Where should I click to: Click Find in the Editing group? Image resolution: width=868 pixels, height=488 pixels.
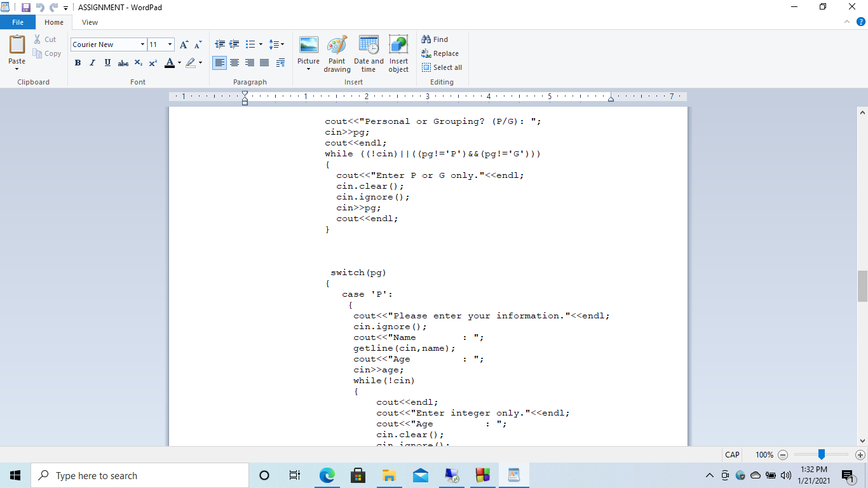(435, 39)
